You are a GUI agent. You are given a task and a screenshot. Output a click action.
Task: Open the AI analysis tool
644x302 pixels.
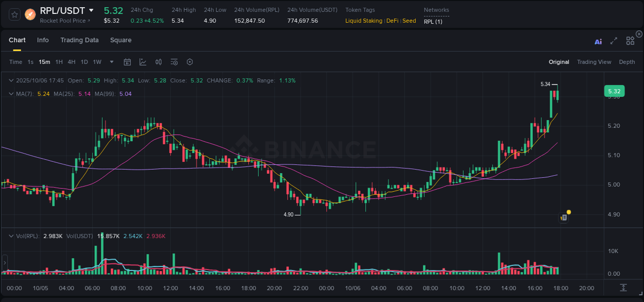(x=598, y=41)
